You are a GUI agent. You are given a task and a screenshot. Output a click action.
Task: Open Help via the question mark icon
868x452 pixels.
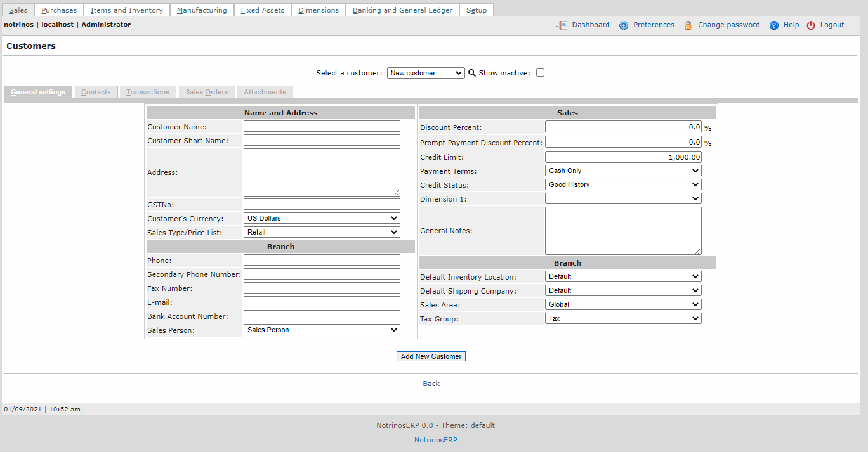tap(773, 25)
